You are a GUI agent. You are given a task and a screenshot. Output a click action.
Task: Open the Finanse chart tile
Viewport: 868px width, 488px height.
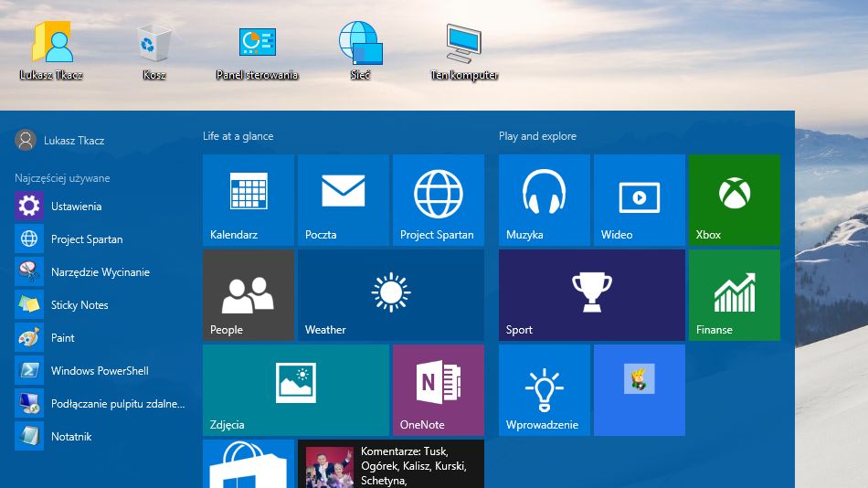click(x=735, y=295)
